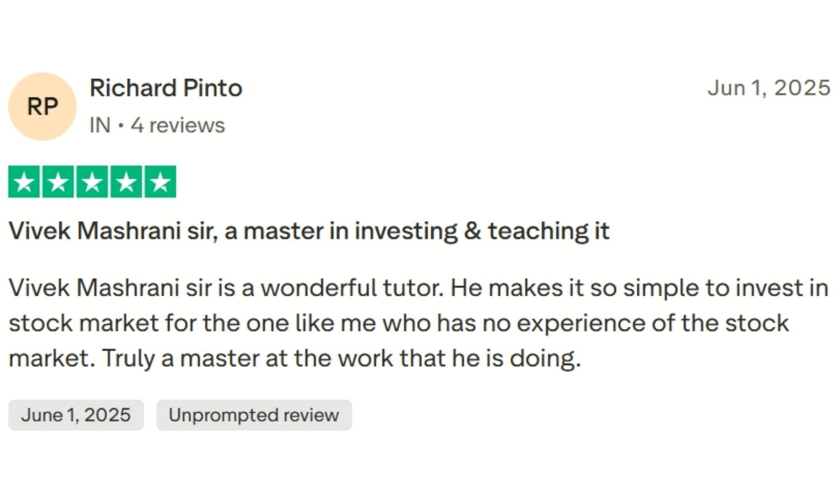840x504 pixels.
Task: Click the IN country label
Action: (100, 125)
